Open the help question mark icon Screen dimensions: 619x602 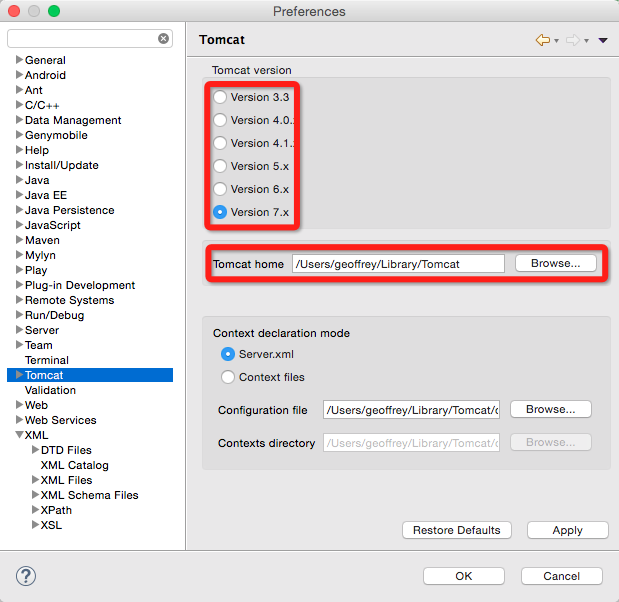point(26,576)
